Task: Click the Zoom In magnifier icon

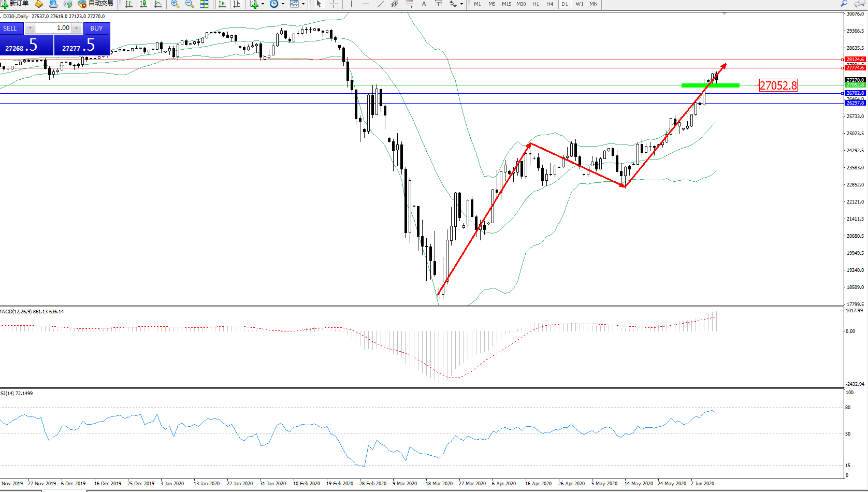Action: [x=175, y=4]
